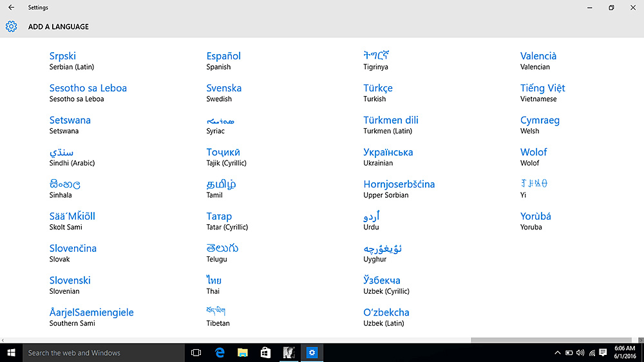Open Task View from the taskbar

(x=196, y=353)
